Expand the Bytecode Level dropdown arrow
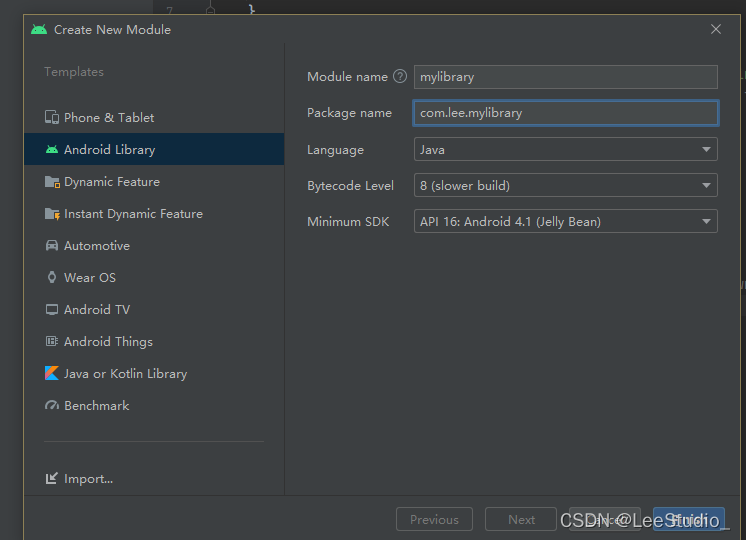 [707, 186]
